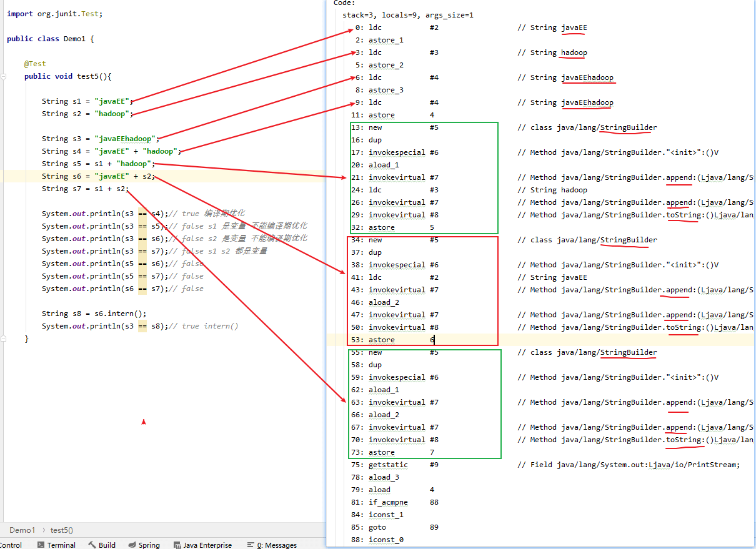
Task: Click bytecode line '2: astore_1'
Action: pos(379,40)
